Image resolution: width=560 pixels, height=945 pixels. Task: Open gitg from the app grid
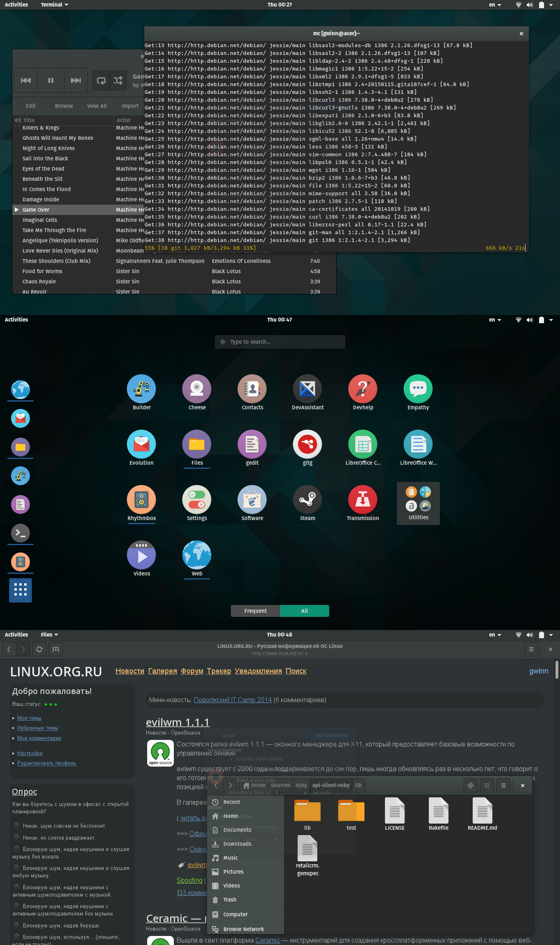[307, 448]
